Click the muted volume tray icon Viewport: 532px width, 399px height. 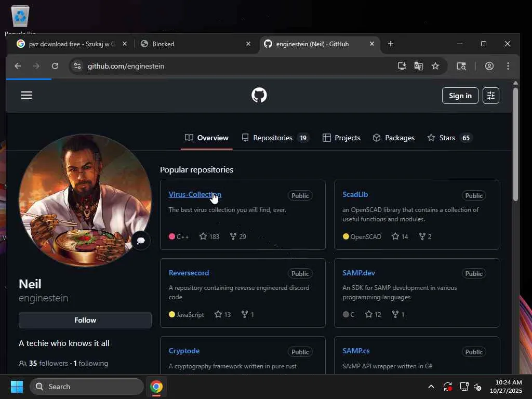[478, 387]
